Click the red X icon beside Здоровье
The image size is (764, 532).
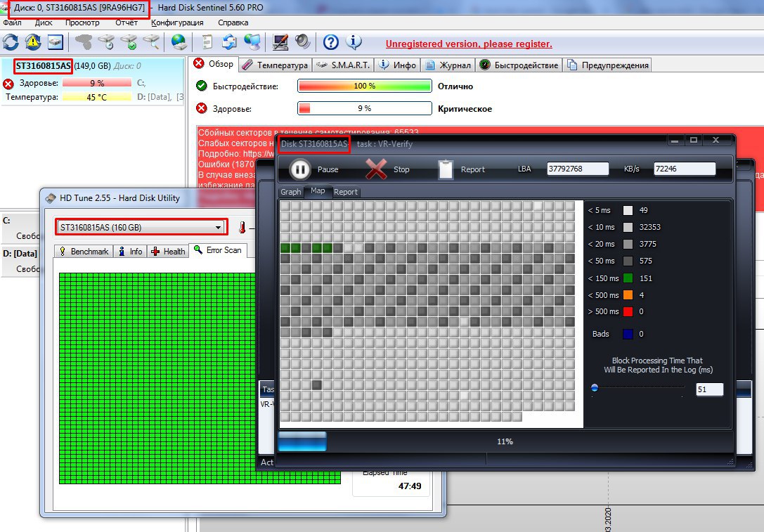201,108
